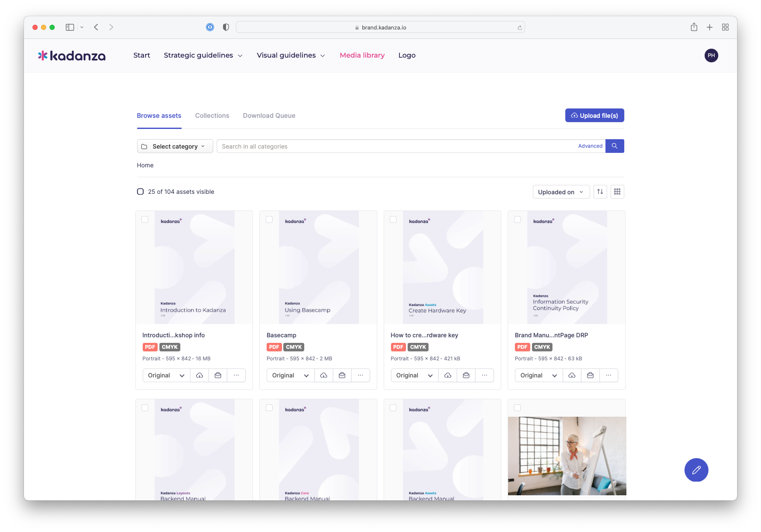Screen dimensions: 761x532
Task: Click the Home breadcrumb
Action: pos(145,165)
